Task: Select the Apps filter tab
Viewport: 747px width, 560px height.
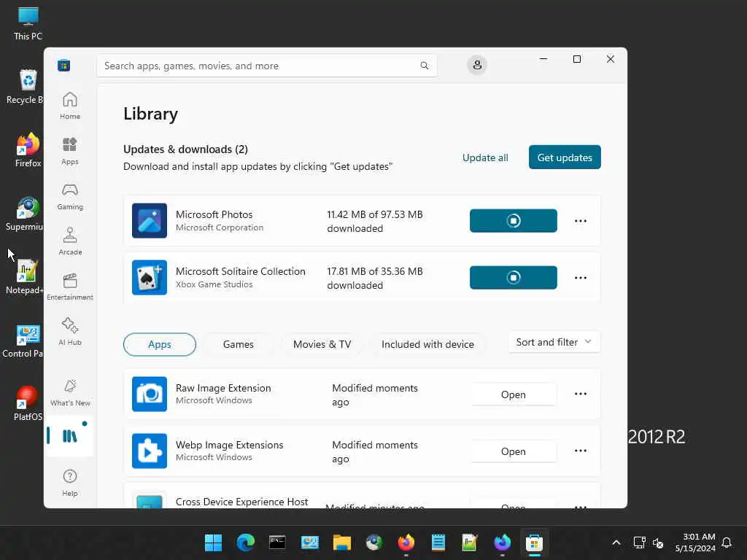Action: [160, 344]
